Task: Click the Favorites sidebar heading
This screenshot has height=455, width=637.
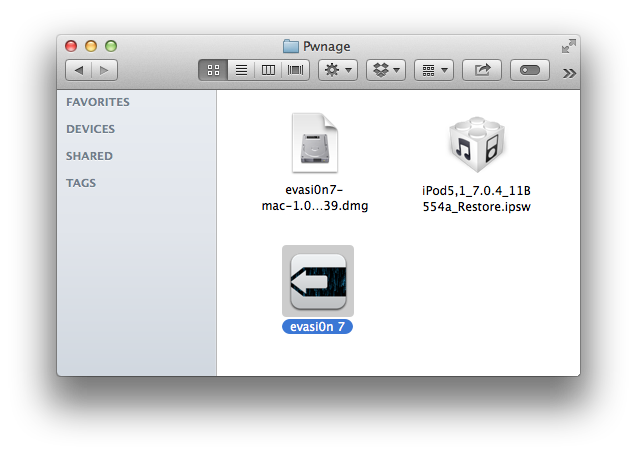Action: tap(98, 102)
